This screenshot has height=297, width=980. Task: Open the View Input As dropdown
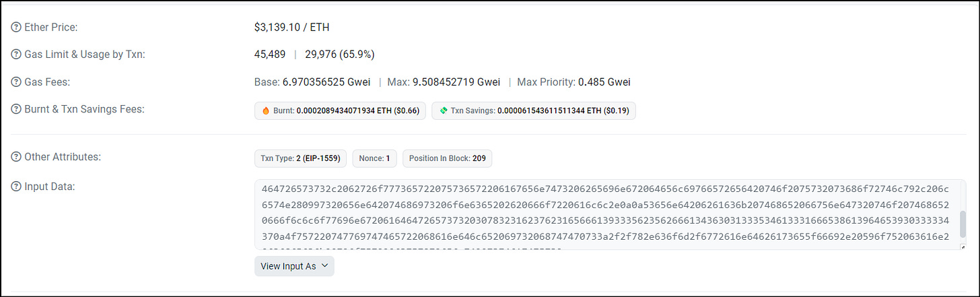click(x=294, y=266)
